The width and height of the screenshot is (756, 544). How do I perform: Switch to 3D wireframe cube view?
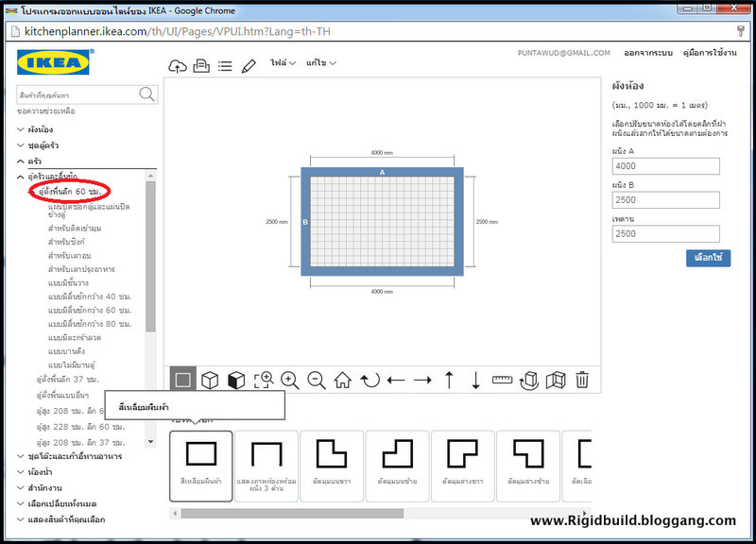pyautogui.click(x=210, y=380)
